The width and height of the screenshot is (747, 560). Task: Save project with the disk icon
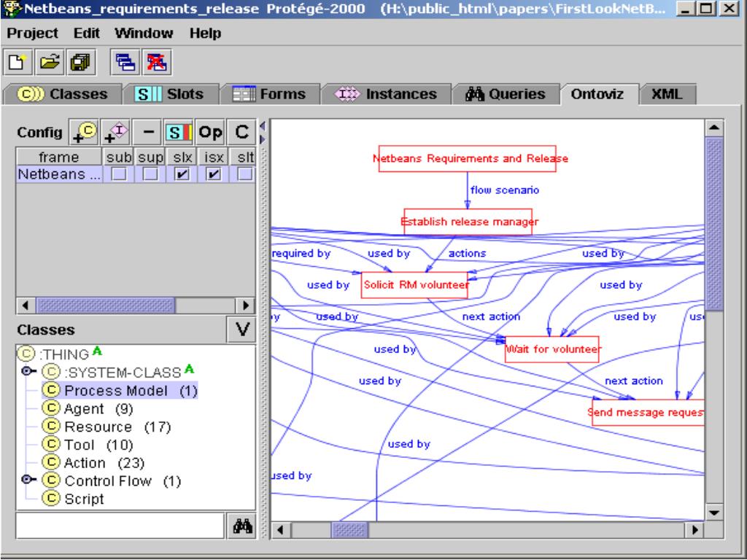click(81, 63)
